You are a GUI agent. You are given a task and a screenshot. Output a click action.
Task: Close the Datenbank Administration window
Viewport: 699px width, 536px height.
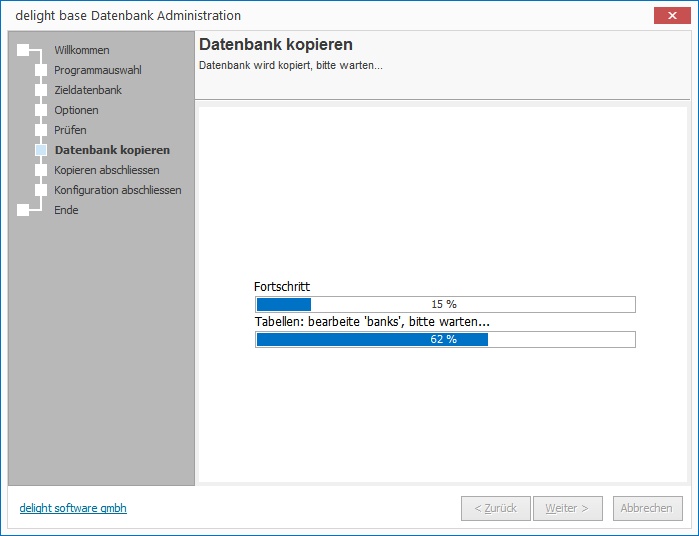point(669,15)
